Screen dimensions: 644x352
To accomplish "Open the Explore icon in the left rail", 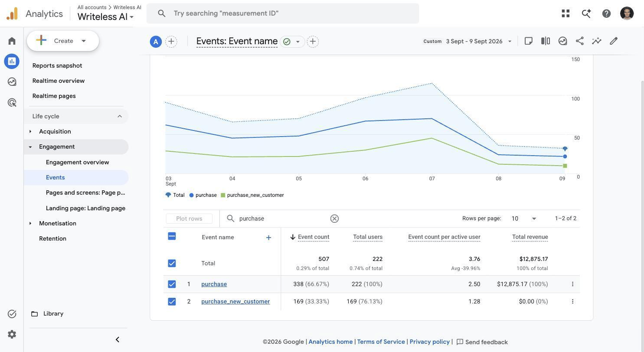I will click(x=12, y=81).
